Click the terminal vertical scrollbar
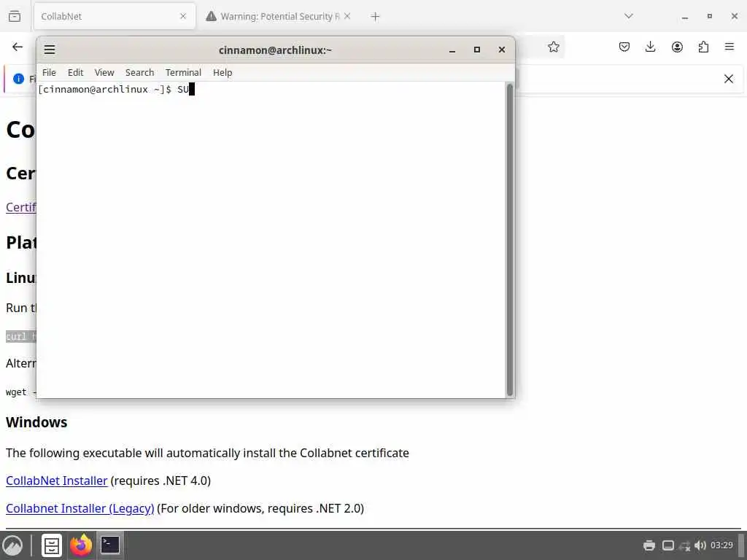Image resolution: width=747 pixels, height=560 pixels. pos(510,239)
